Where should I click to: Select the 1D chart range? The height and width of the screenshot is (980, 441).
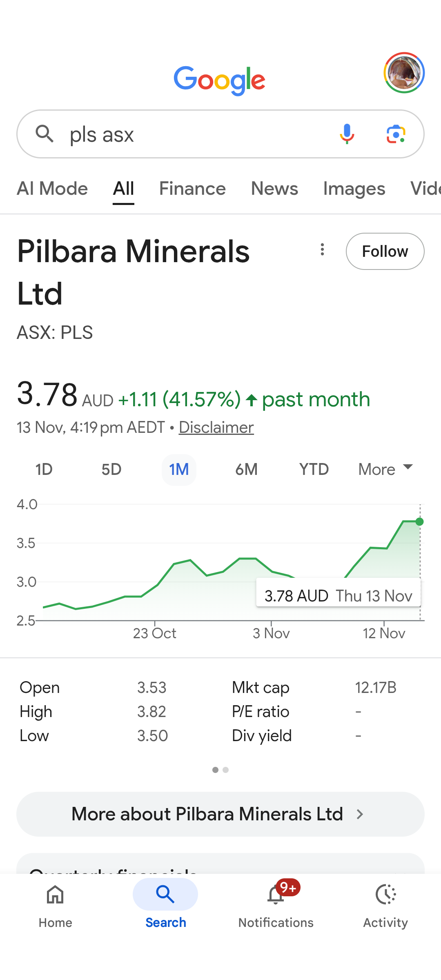(44, 470)
